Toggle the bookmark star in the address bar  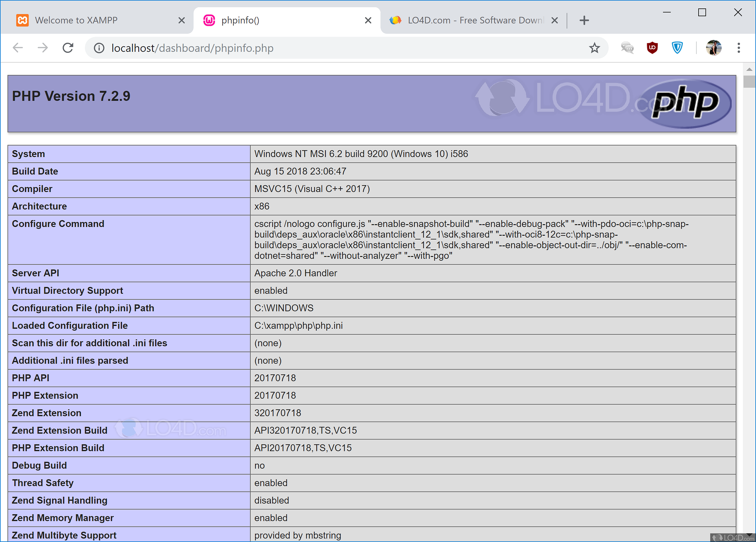(x=594, y=48)
